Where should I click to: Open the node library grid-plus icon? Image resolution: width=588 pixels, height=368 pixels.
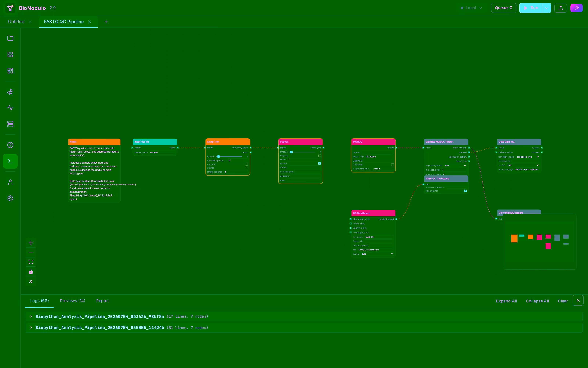[10, 54]
